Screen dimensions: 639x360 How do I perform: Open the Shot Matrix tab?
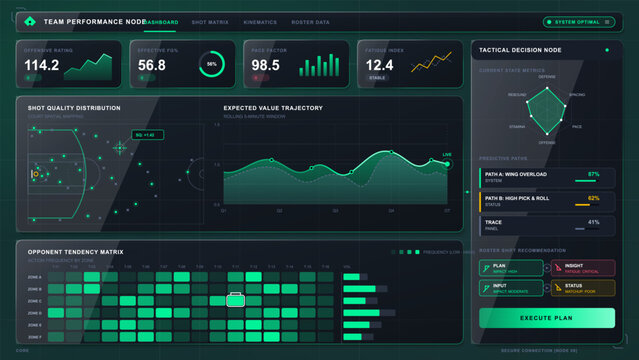pos(210,22)
